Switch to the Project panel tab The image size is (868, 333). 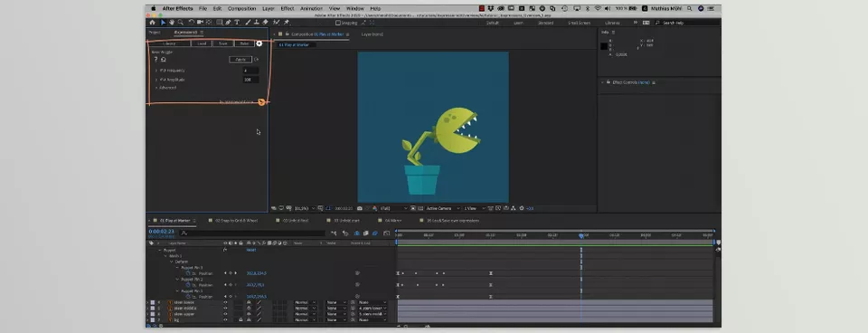coord(155,33)
